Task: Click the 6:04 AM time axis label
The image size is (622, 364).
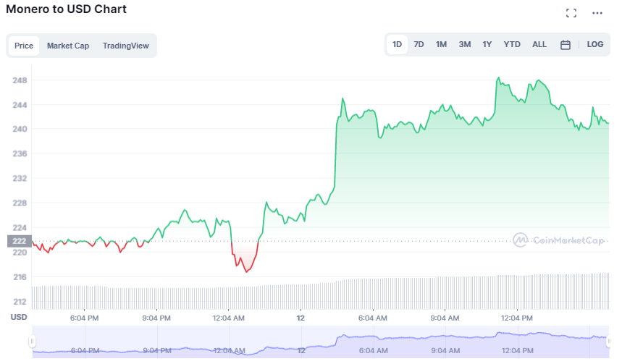Action: point(372,318)
